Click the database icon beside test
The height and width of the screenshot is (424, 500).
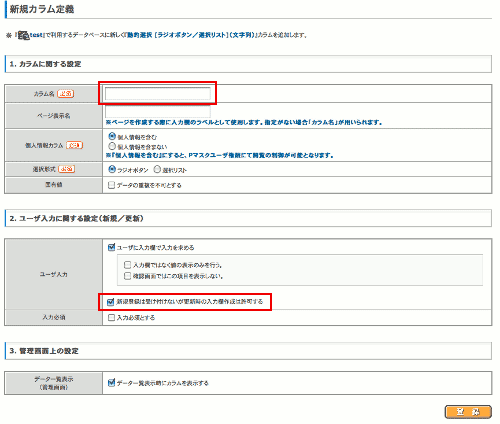pos(23,35)
